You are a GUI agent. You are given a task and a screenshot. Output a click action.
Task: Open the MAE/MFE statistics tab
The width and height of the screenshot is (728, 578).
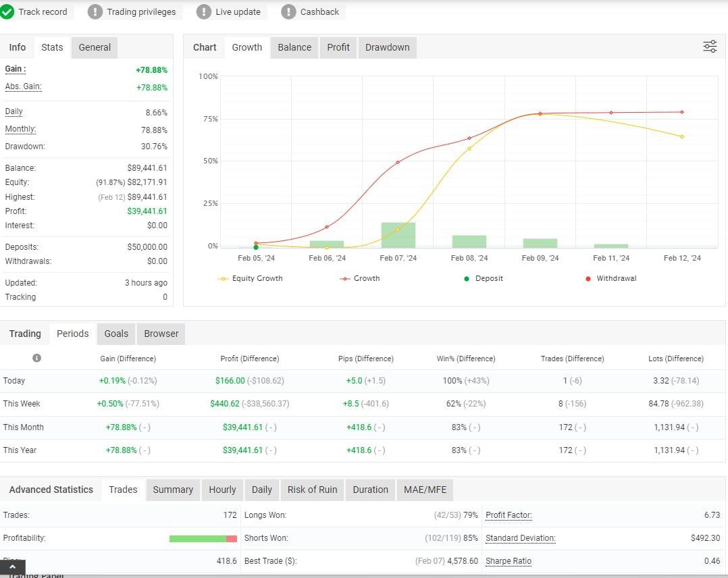(x=425, y=490)
